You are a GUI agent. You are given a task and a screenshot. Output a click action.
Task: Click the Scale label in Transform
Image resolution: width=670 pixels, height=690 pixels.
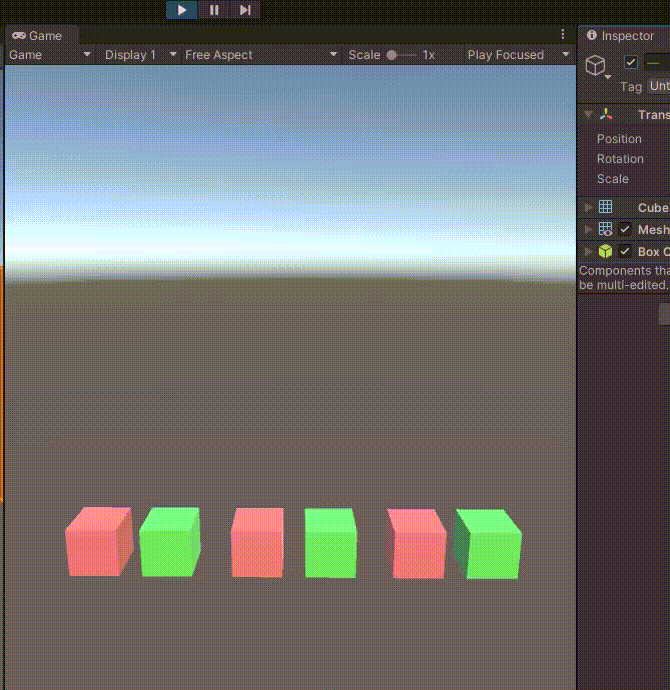coord(612,179)
